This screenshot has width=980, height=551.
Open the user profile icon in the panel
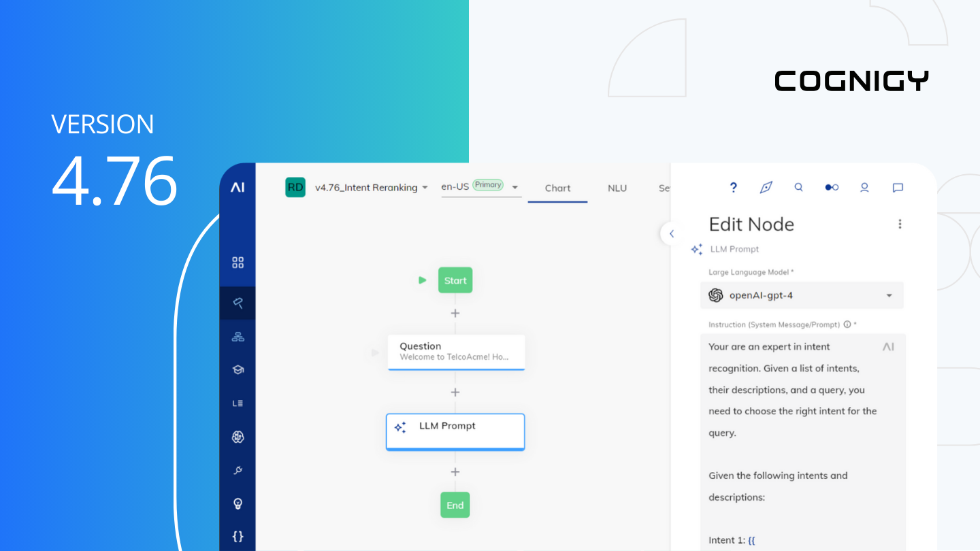tap(864, 187)
